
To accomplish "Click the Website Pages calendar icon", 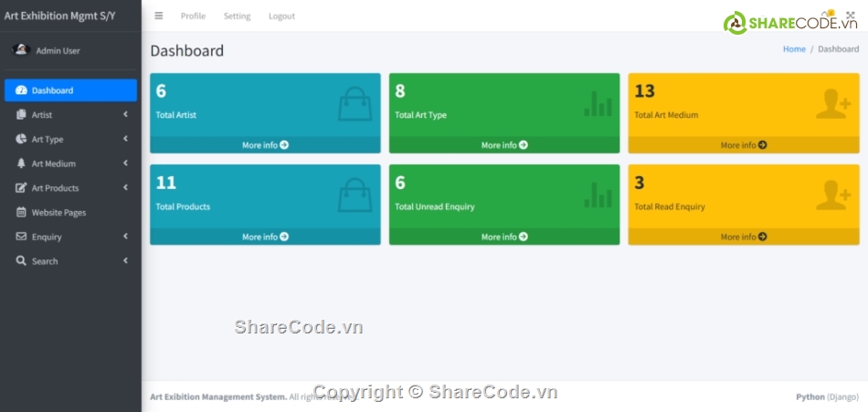I will (x=21, y=212).
